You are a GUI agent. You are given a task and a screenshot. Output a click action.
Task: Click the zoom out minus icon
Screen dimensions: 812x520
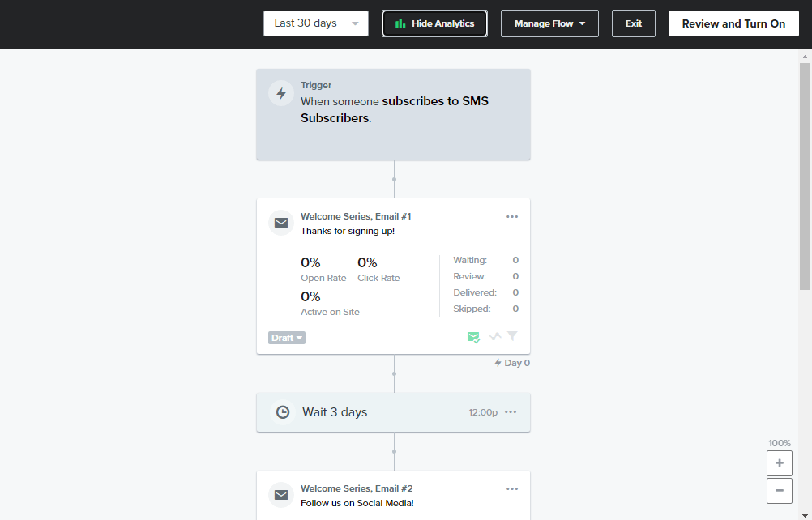(779, 490)
